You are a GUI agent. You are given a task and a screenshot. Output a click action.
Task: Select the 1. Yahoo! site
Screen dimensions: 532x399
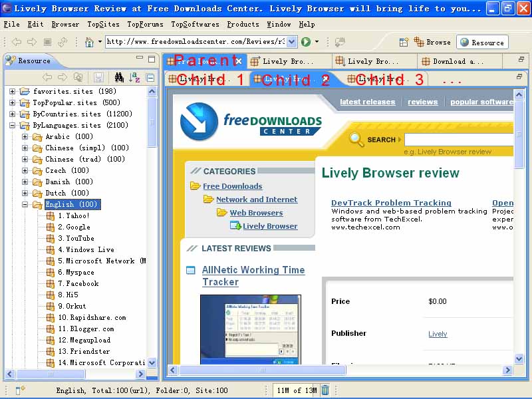click(x=73, y=215)
